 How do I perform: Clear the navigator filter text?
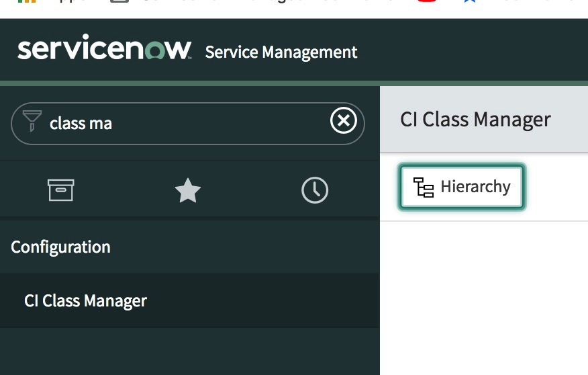click(x=344, y=121)
